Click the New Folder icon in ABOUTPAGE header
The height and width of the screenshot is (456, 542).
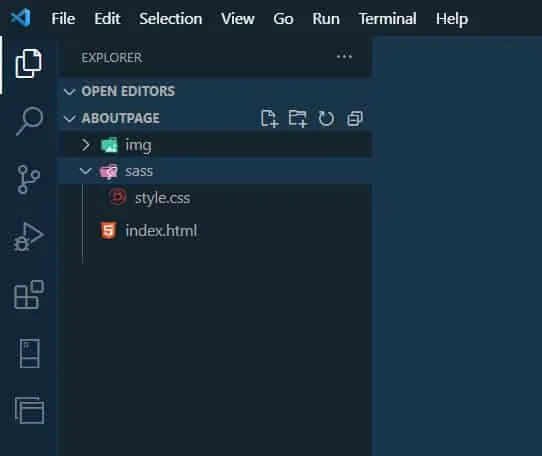[x=298, y=119]
